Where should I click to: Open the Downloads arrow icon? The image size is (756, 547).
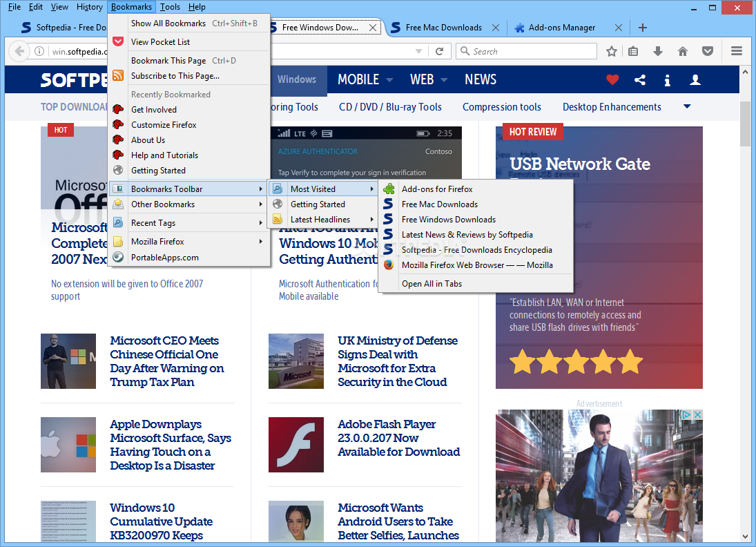[658, 51]
